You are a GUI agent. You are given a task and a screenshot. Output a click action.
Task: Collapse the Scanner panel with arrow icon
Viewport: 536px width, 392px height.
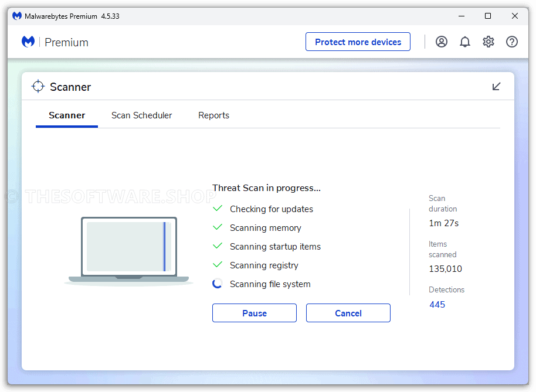coord(496,86)
